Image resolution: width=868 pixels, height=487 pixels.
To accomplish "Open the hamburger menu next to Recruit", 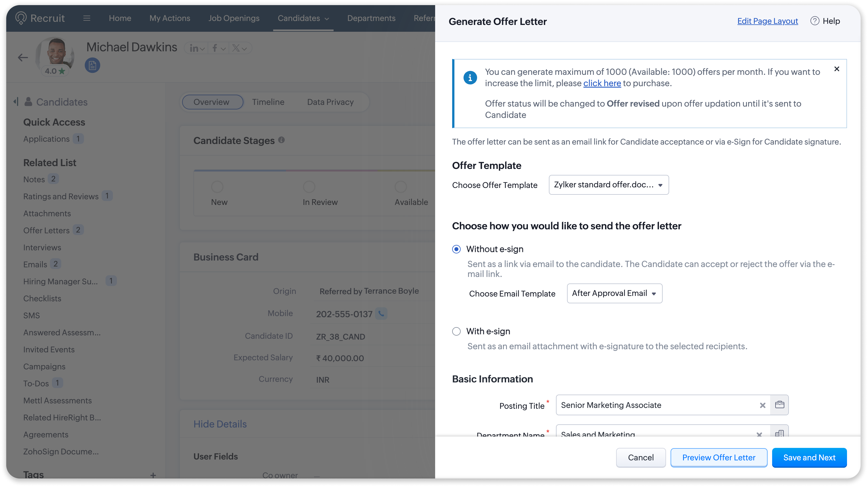I will (87, 18).
